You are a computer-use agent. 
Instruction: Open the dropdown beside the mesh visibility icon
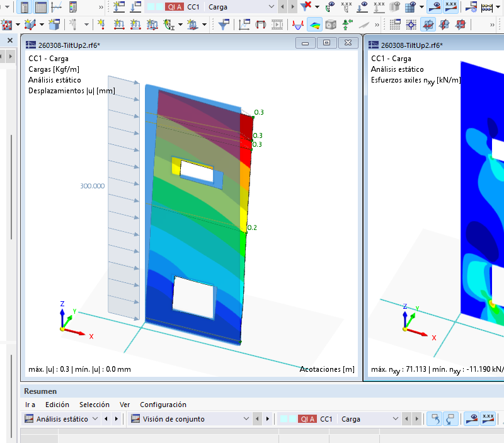[x=421, y=7]
